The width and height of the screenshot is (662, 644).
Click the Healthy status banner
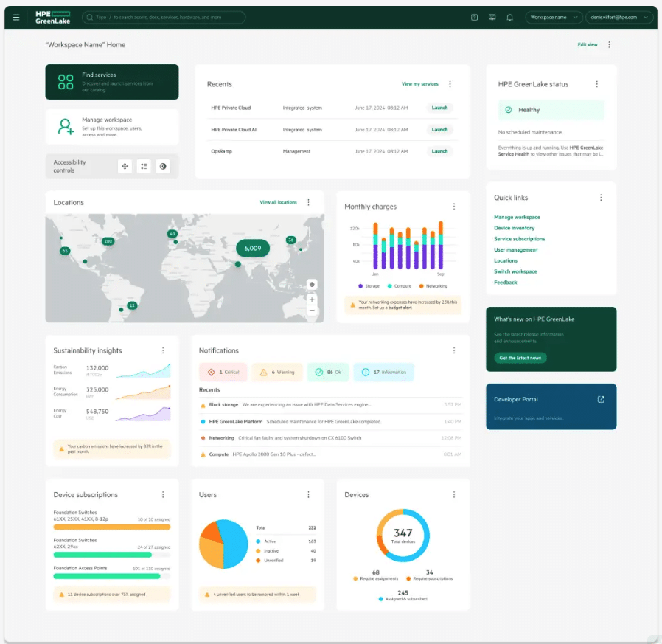551,110
